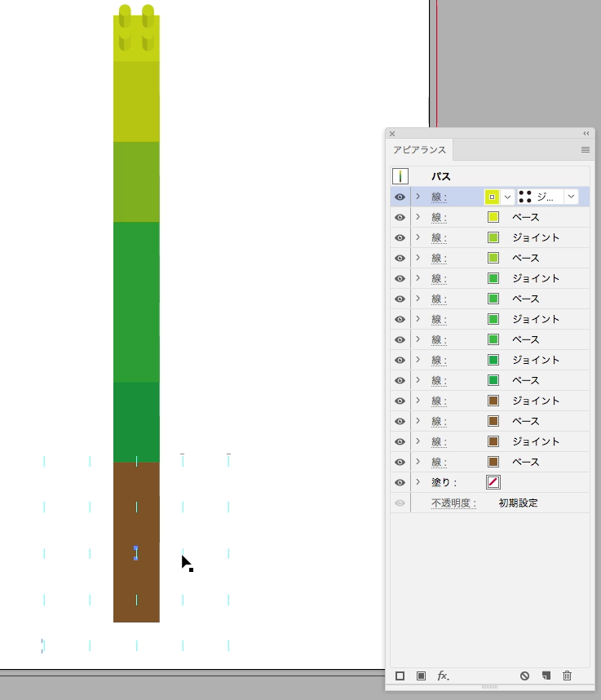Viewport: 601px width, 700px height.
Task: Expand chevron of bottom-most brown ベース row
Action: pos(418,462)
